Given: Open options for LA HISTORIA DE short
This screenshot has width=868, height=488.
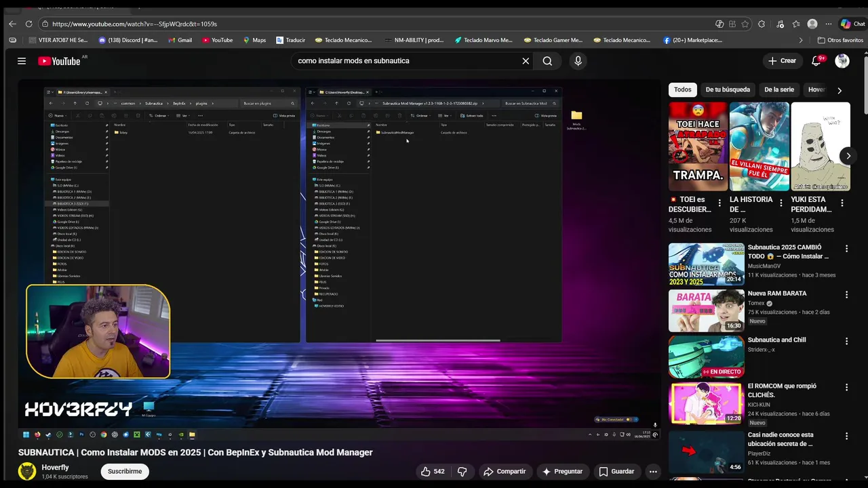Looking at the screenshot, I should [x=781, y=203].
